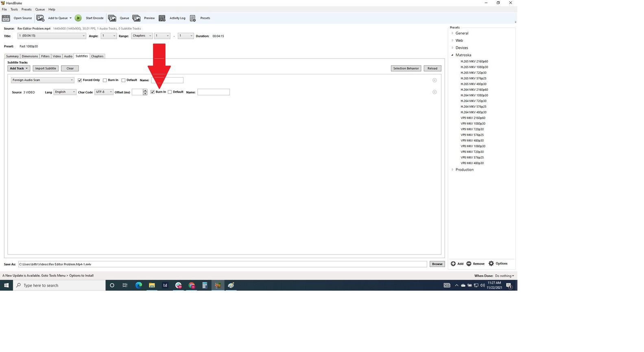Click the Import Subtitle button

(x=46, y=68)
